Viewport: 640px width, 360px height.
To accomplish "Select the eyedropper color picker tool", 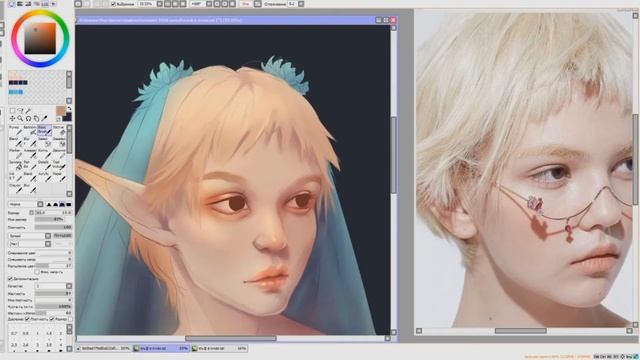I will point(44,118).
